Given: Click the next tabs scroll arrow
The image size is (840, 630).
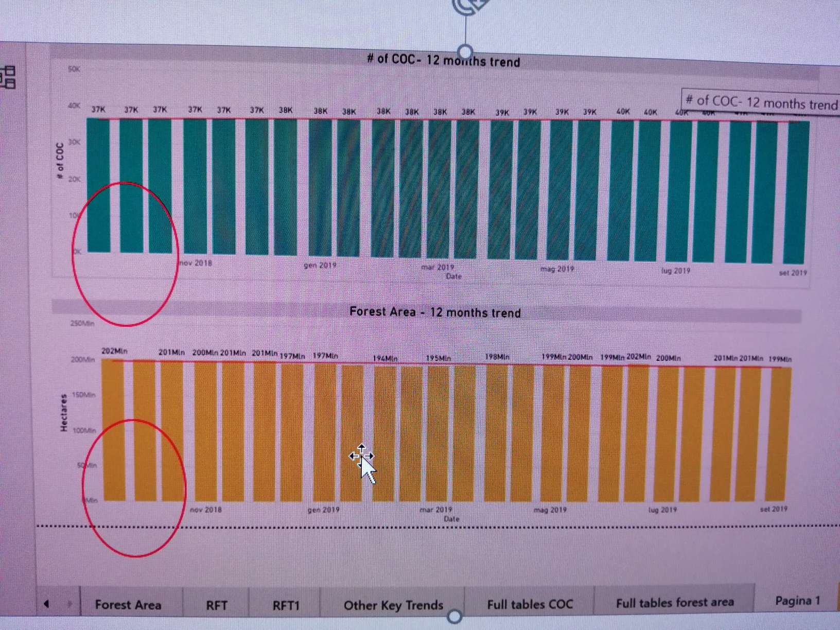Looking at the screenshot, I should click(69, 603).
